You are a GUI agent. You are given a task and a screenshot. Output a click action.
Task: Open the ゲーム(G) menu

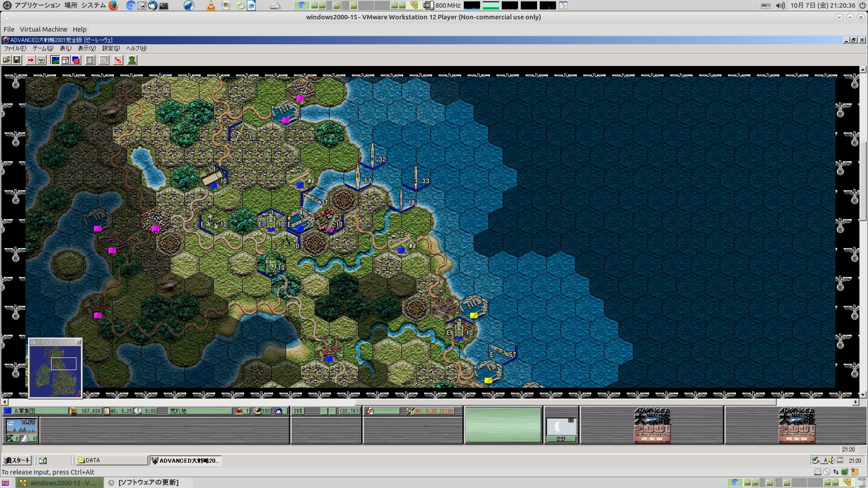tap(43, 48)
